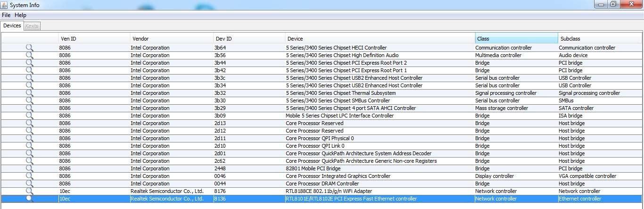The width and height of the screenshot is (644, 209).
Task: Sort by Class column header
Action: click(x=516, y=39)
